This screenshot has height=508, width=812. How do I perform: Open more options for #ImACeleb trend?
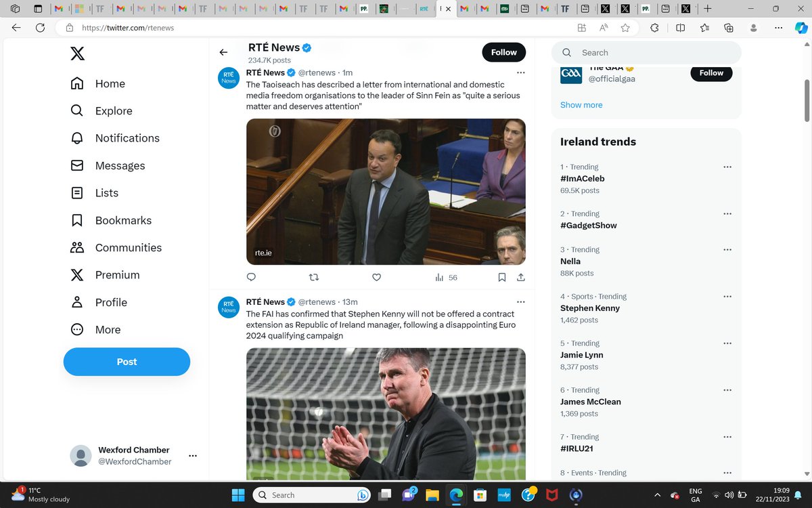coord(727,167)
